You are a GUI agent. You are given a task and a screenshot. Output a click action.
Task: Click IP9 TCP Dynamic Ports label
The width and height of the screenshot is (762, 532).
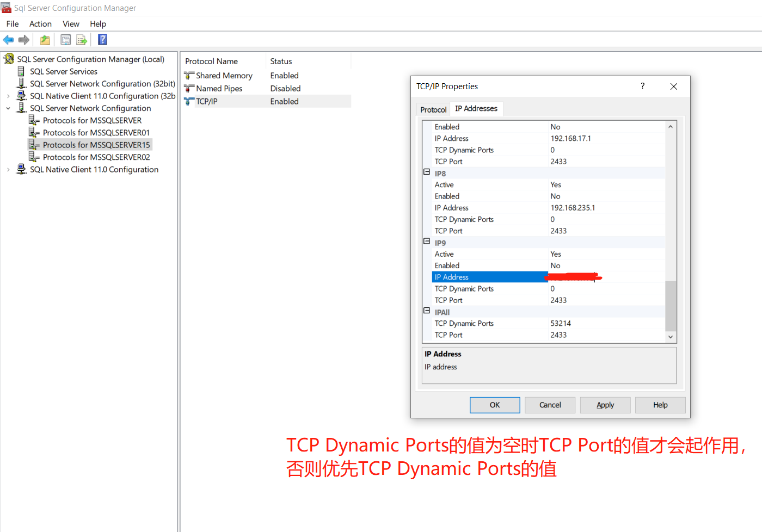[464, 288]
